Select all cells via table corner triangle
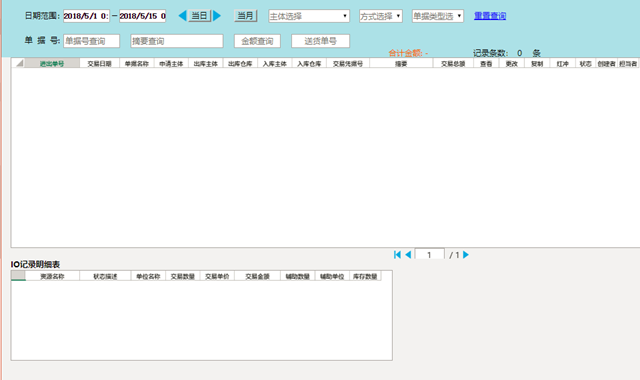This screenshot has width=640, height=380. tap(18, 63)
